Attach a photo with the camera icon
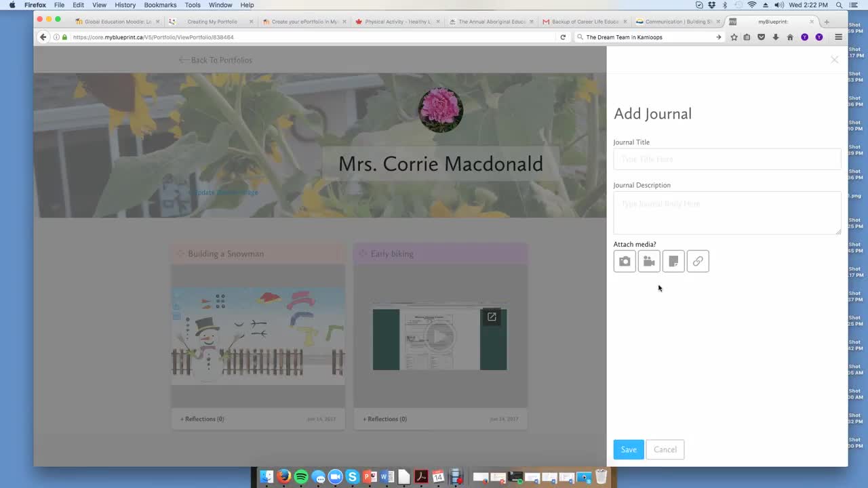This screenshot has height=488, width=868. click(625, 261)
